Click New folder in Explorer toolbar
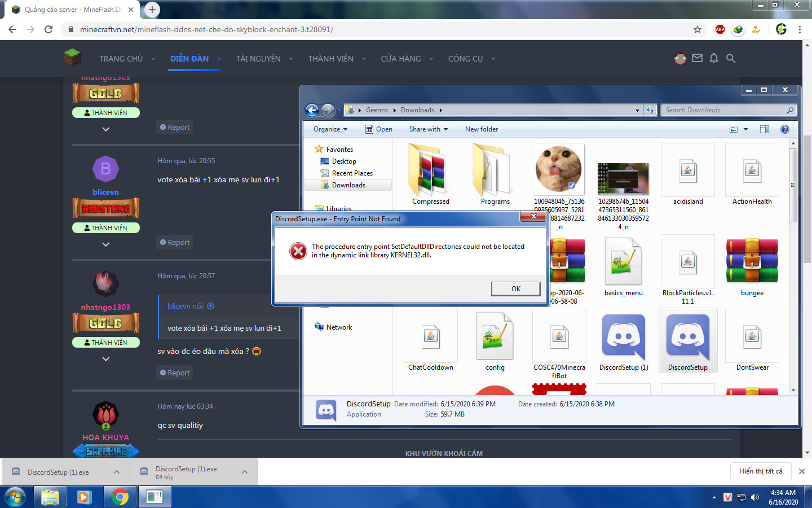The image size is (812, 508). click(482, 129)
